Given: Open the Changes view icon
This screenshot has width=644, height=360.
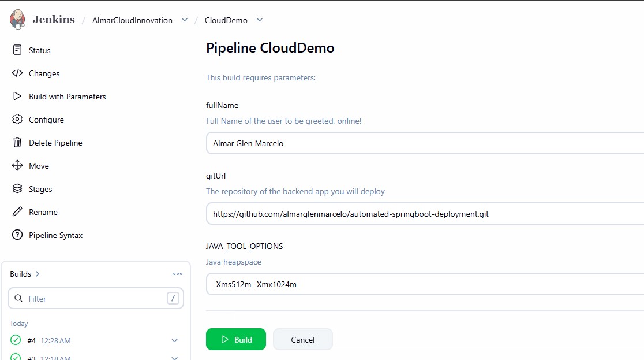Looking at the screenshot, I should coord(18,73).
